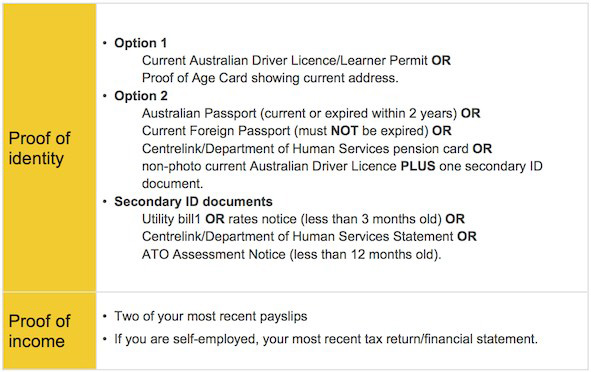The image size is (591, 372).
Task: Click the Current Foreign Passport line
Action: (297, 131)
